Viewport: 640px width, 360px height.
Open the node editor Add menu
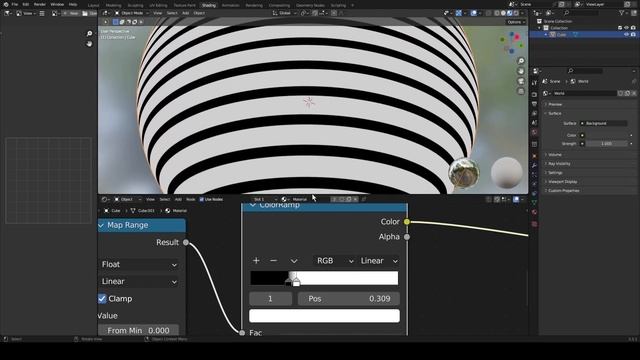(x=178, y=200)
